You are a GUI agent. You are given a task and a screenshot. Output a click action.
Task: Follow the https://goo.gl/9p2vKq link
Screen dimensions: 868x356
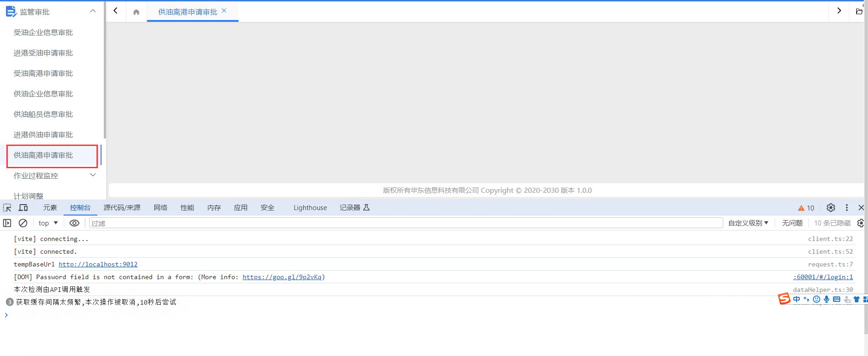pyautogui.click(x=282, y=277)
